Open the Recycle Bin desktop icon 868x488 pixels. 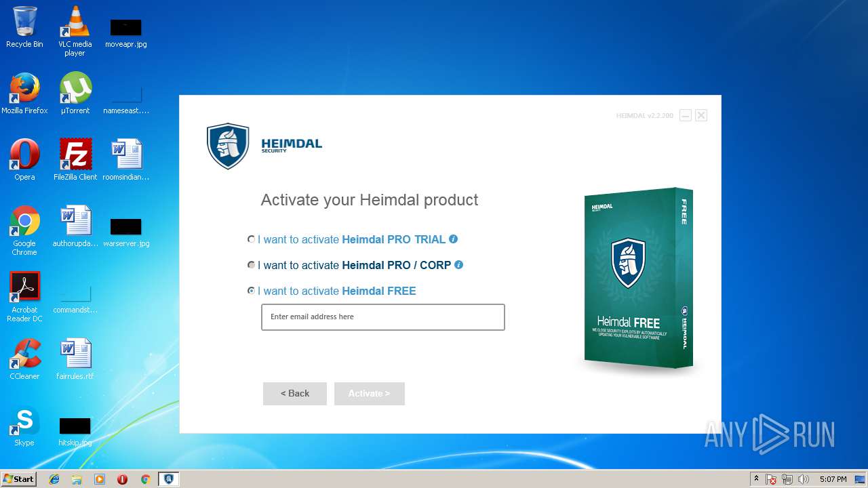click(x=24, y=27)
